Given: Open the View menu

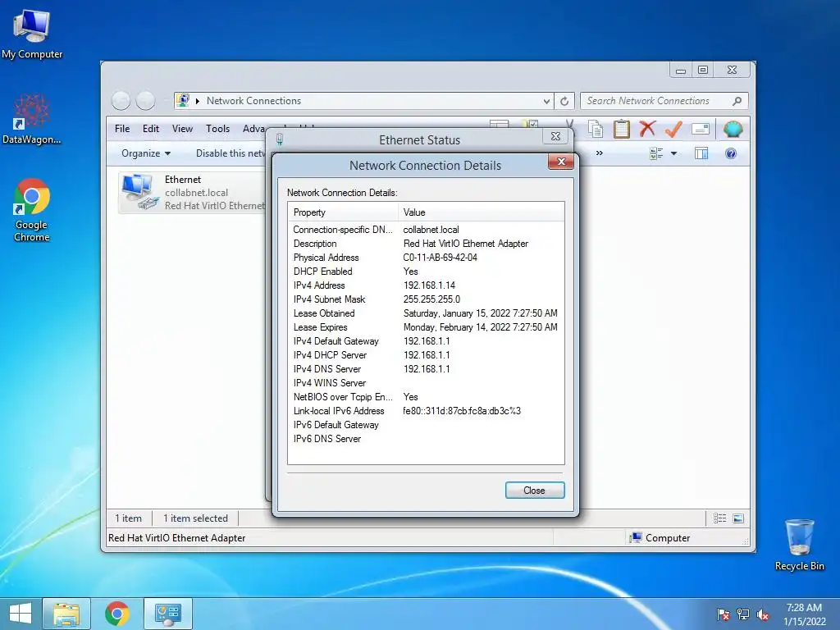Looking at the screenshot, I should (182, 129).
